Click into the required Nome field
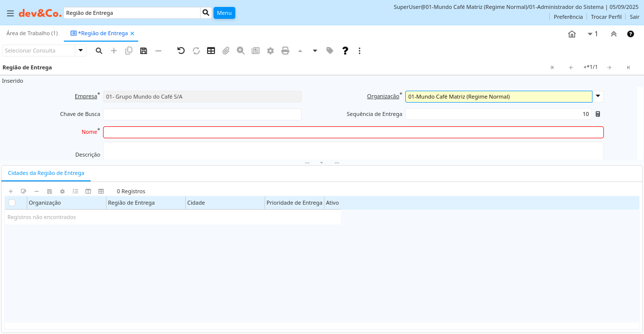 pyautogui.click(x=353, y=132)
